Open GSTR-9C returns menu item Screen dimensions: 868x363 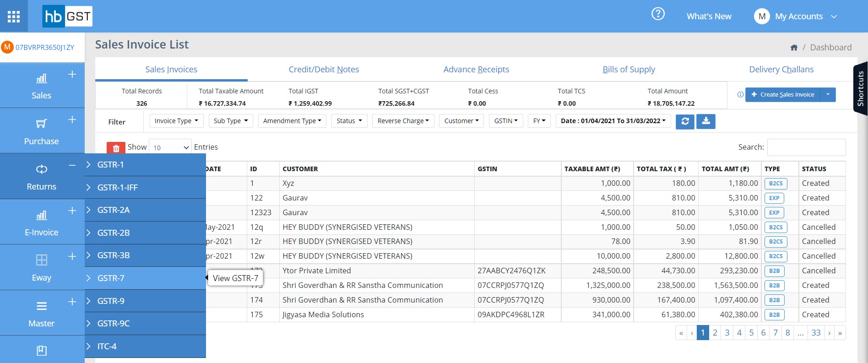(x=146, y=324)
